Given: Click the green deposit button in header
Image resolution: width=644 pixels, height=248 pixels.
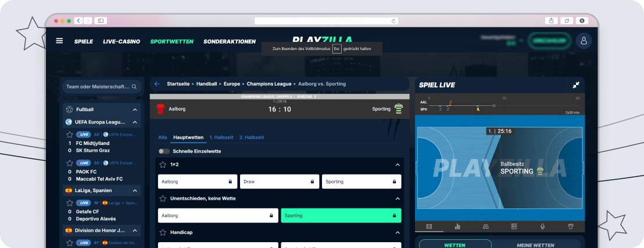Looking at the screenshot, I should click(549, 41).
